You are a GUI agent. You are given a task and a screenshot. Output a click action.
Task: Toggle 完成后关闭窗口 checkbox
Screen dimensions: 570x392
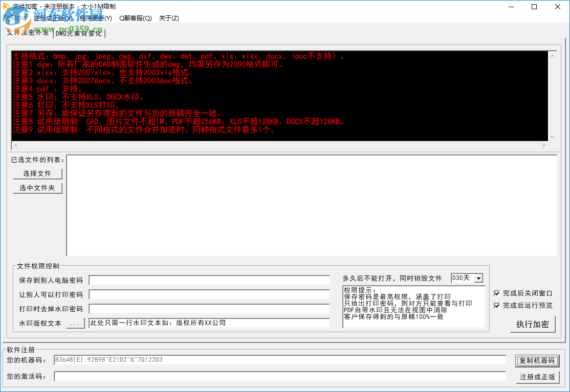pyautogui.click(x=496, y=293)
